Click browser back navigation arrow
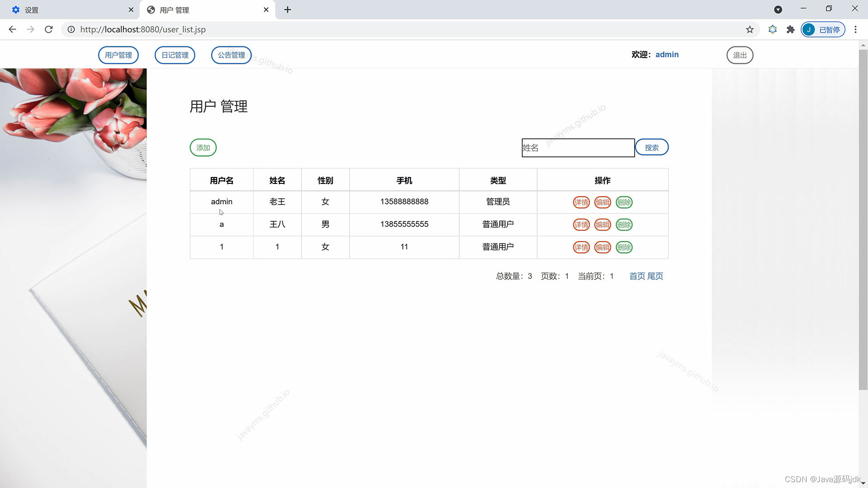The image size is (868, 488). tap(13, 29)
